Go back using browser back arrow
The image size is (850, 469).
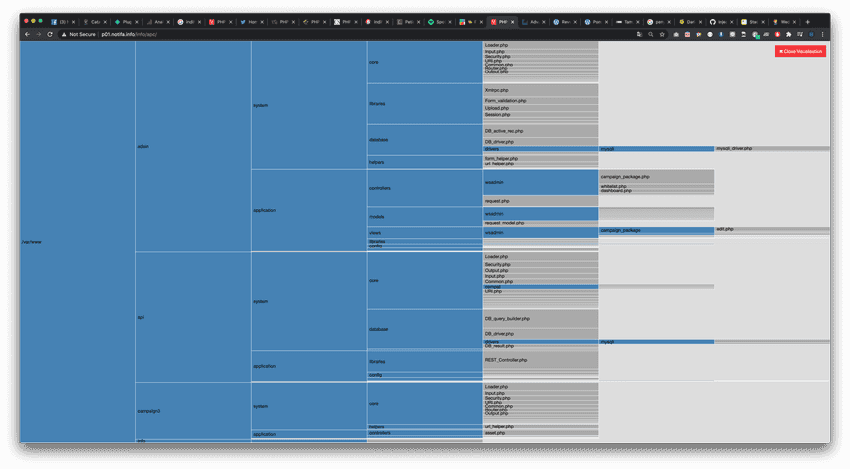pyautogui.click(x=27, y=34)
